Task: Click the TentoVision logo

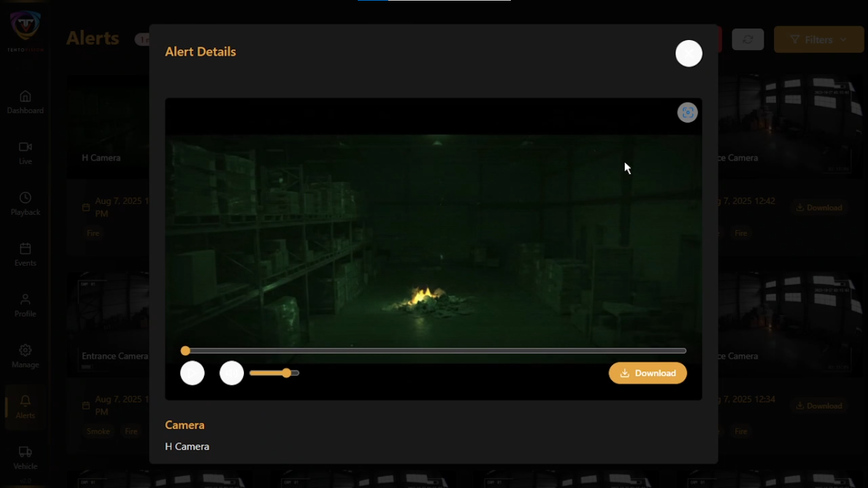Action: [x=25, y=29]
